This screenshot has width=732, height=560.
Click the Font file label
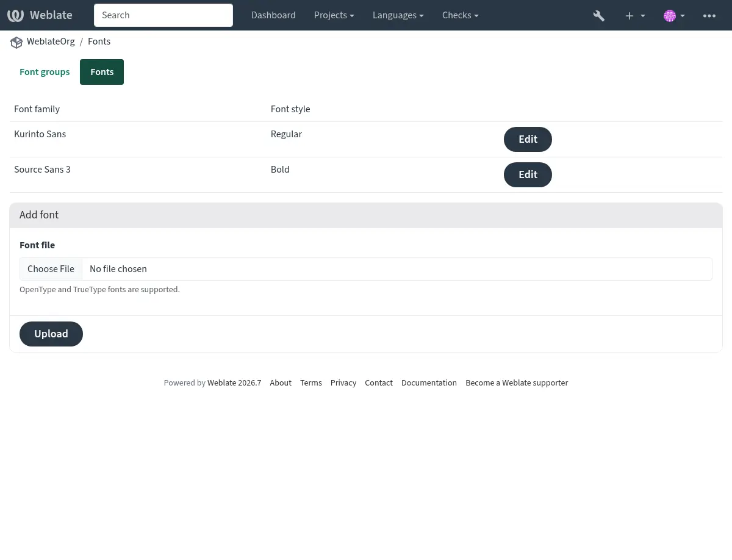pos(37,245)
